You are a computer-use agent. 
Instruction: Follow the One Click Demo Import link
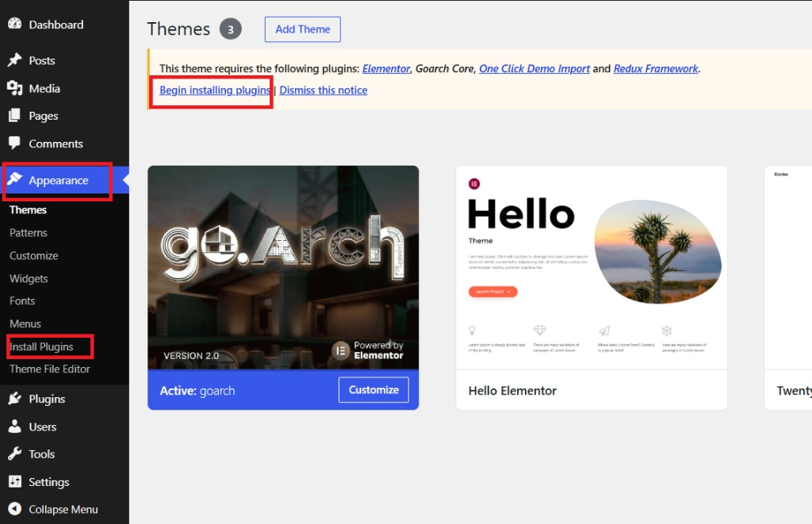(534, 68)
